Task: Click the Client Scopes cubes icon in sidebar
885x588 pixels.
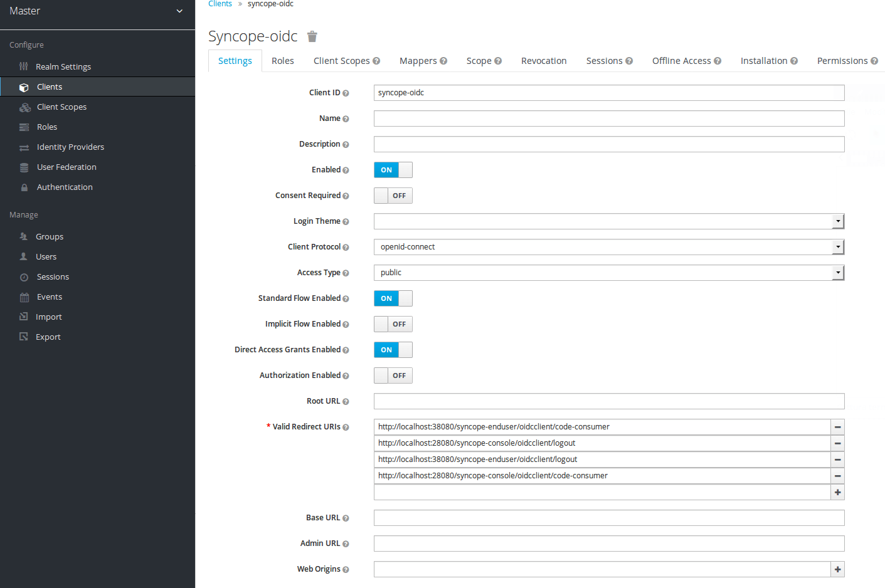Action: (x=25, y=107)
